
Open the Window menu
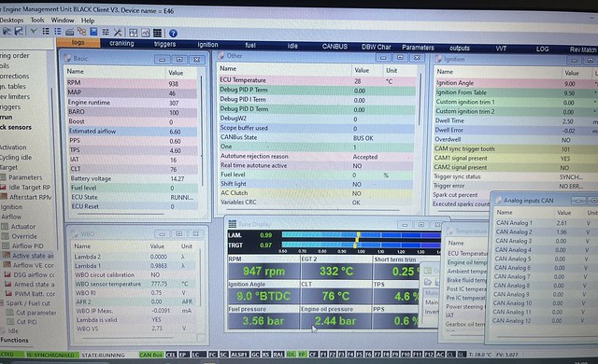point(63,21)
